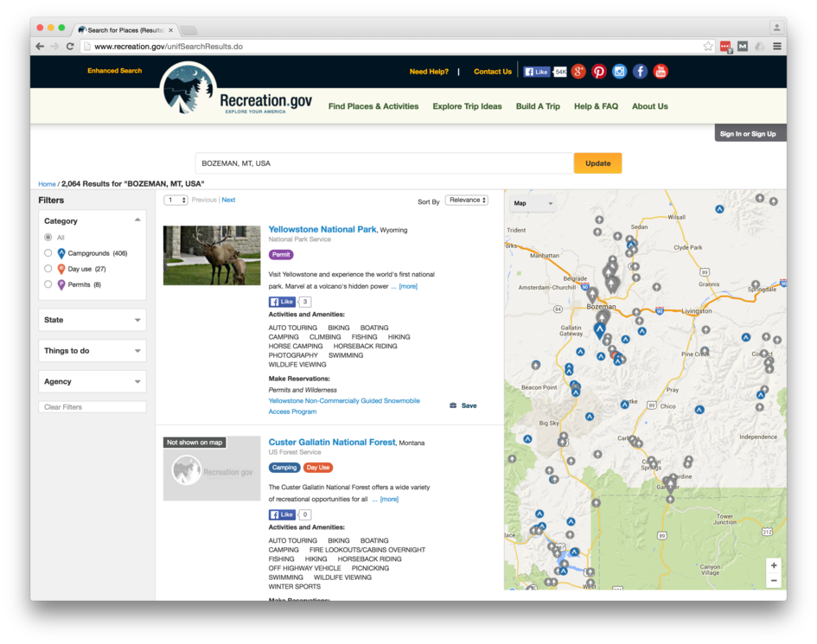The height and width of the screenshot is (644, 817).
Task: Click the Pinterest icon in header
Action: pyautogui.click(x=598, y=72)
